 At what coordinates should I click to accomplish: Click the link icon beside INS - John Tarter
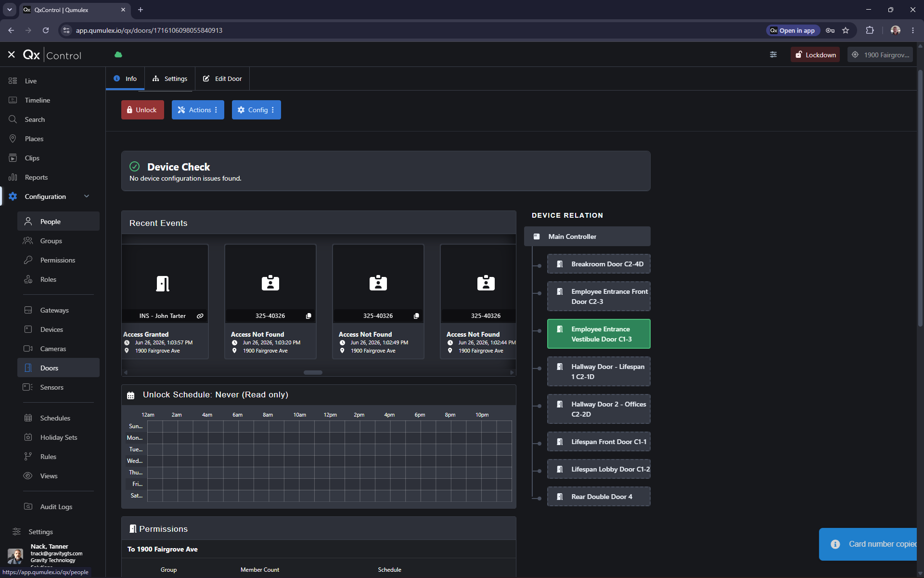(200, 316)
